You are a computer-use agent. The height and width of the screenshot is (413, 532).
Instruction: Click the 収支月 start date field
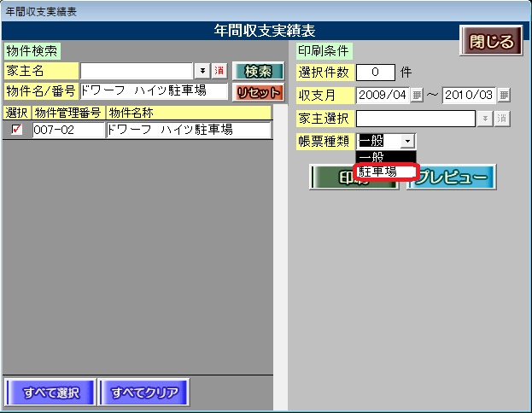point(383,95)
